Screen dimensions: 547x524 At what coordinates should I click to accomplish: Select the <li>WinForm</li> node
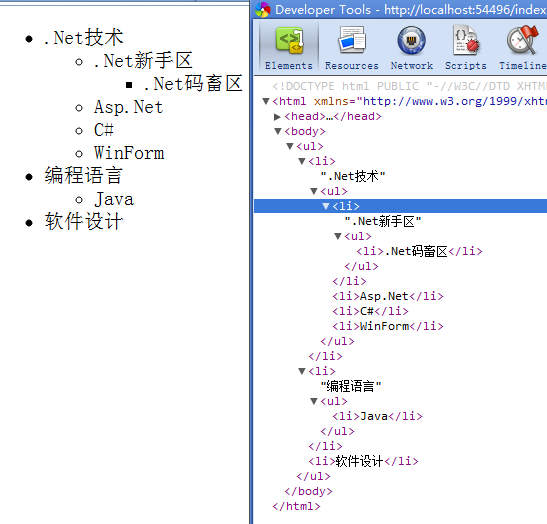pos(388,326)
